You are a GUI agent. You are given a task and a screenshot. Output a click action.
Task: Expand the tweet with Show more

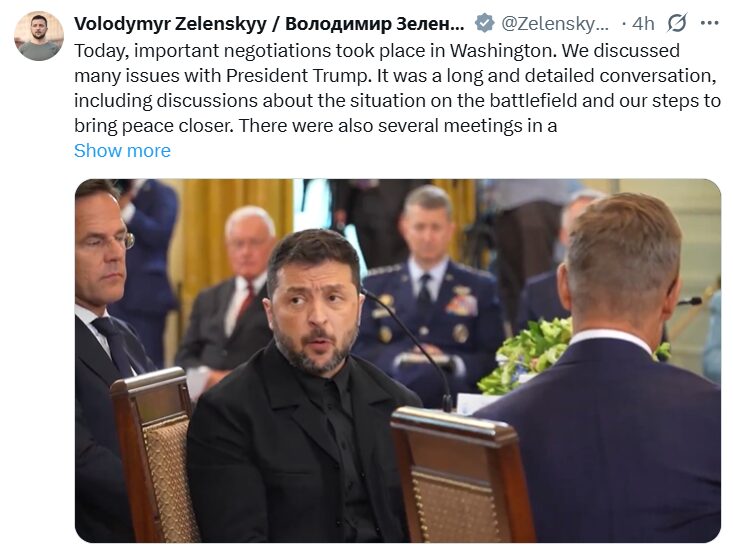[x=122, y=151]
